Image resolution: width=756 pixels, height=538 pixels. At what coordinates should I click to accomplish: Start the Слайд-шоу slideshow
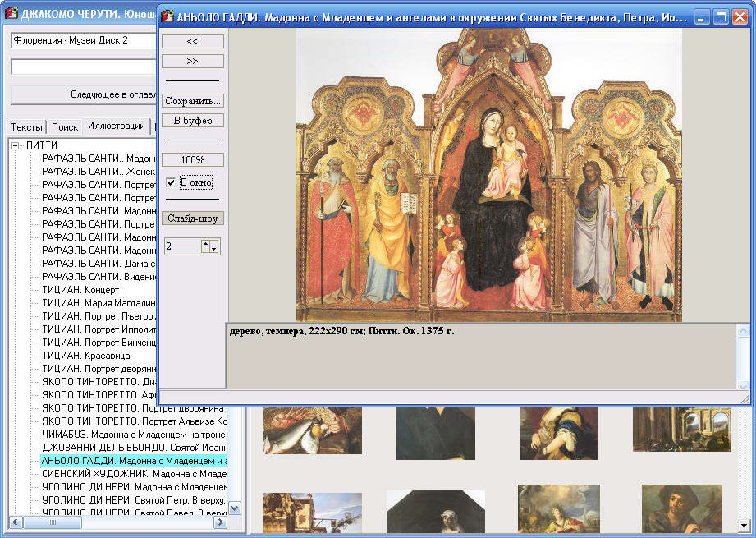[x=192, y=218]
